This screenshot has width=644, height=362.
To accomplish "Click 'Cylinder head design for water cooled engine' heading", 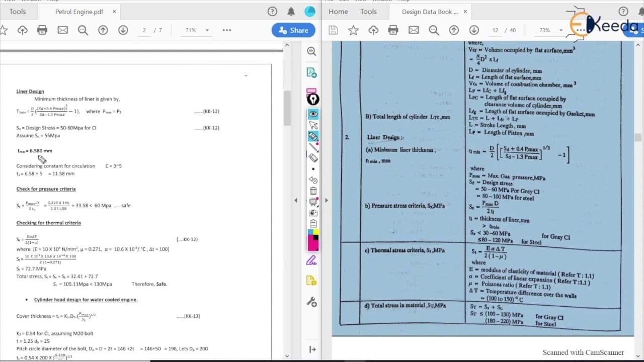I will [x=86, y=300].
